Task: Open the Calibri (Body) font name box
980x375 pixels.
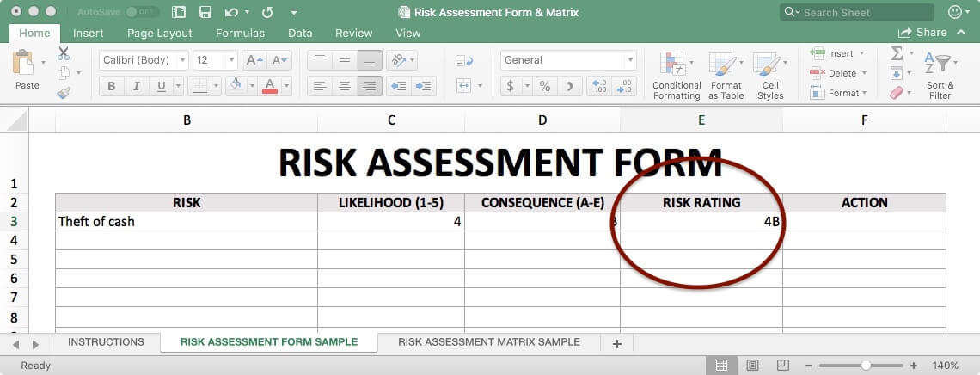Action: [143, 60]
